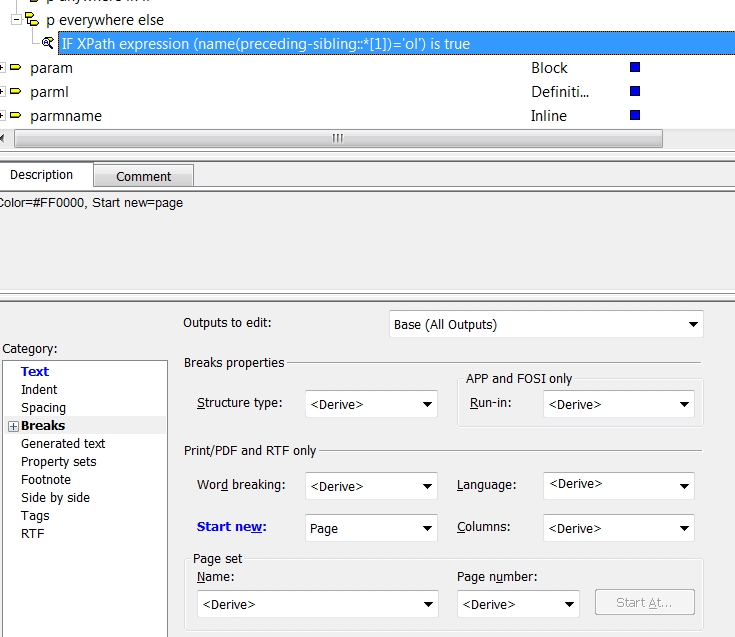Expand the param element node

[x=2, y=68]
